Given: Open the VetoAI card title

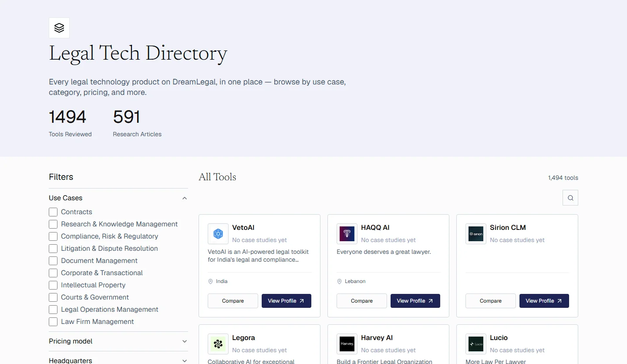Looking at the screenshot, I should pos(243,228).
